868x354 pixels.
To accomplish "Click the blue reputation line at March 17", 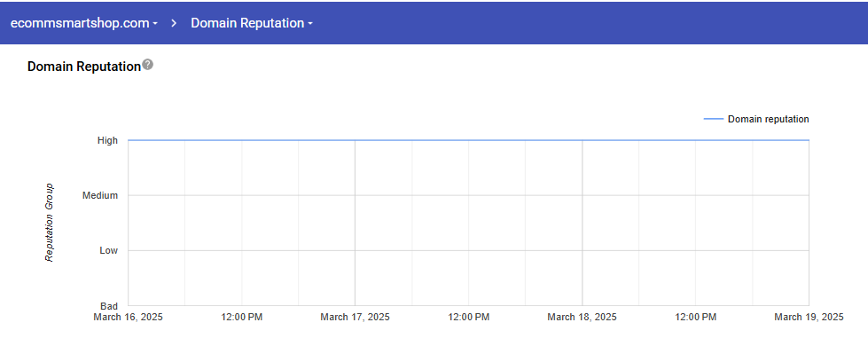I will pos(355,140).
